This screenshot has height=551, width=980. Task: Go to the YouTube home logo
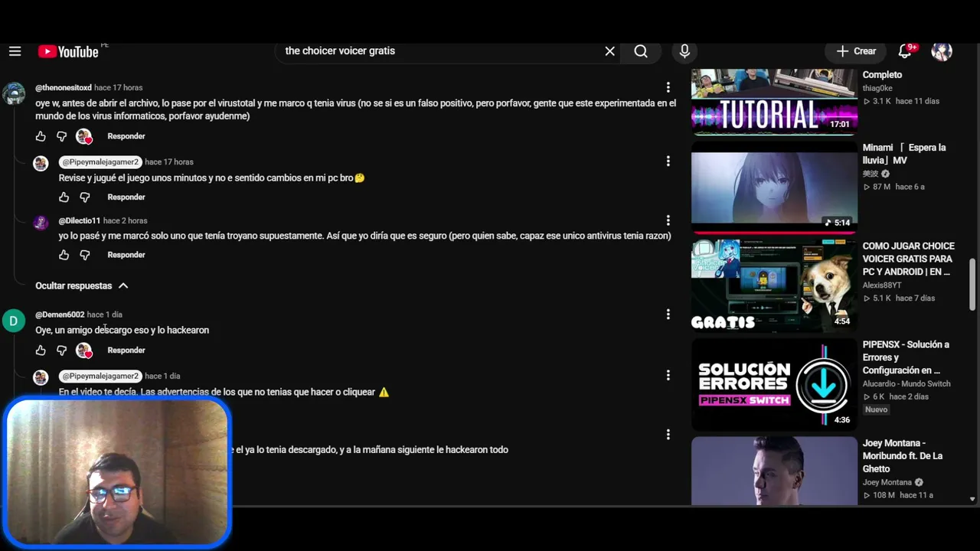68,51
